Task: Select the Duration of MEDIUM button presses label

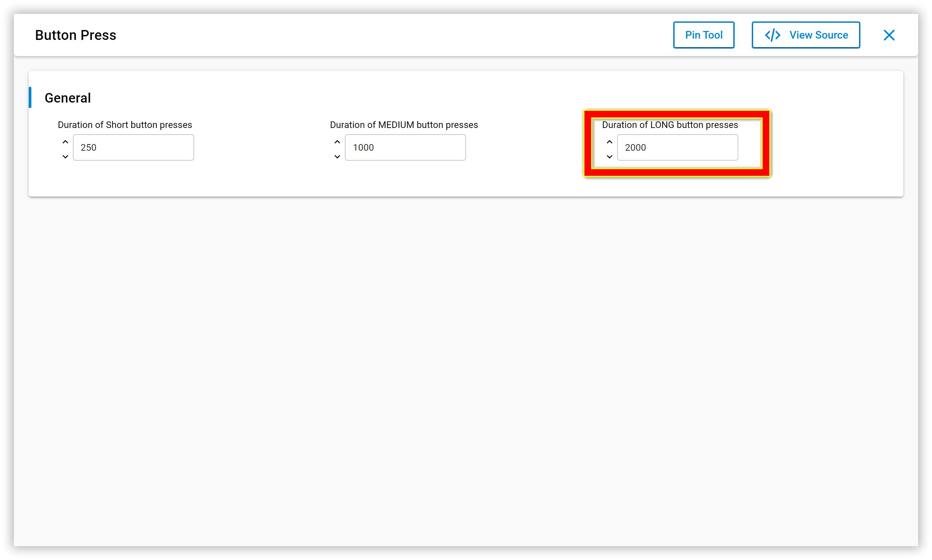Action: (x=404, y=125)
